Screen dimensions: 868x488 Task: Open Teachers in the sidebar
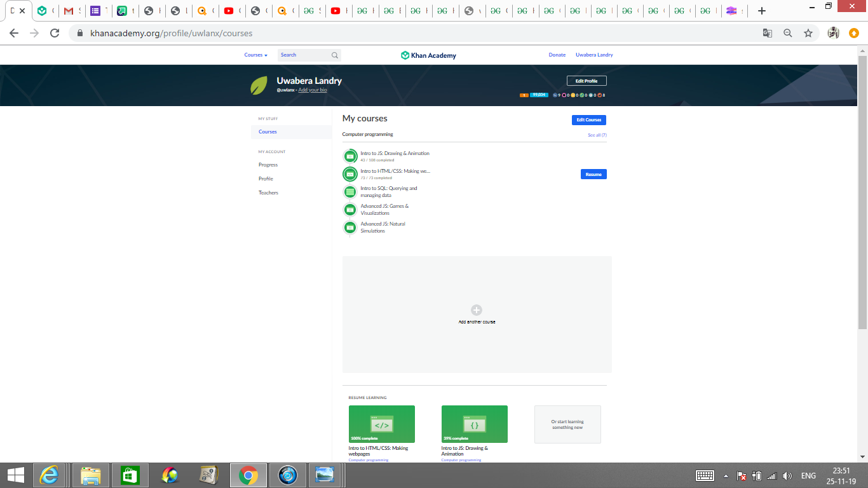tap(268, 193)
